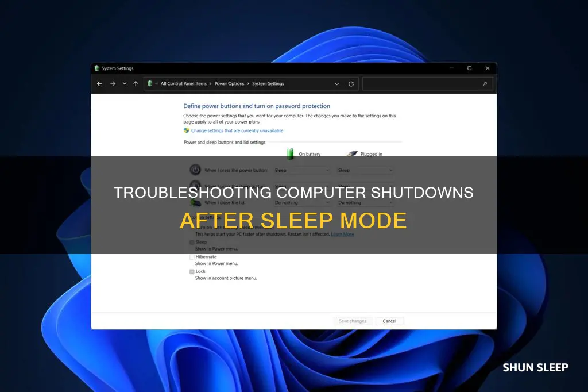Viewport: 588px width, 392px height.
Task: Close the System Settings window
Action: [x=488, y=68]
